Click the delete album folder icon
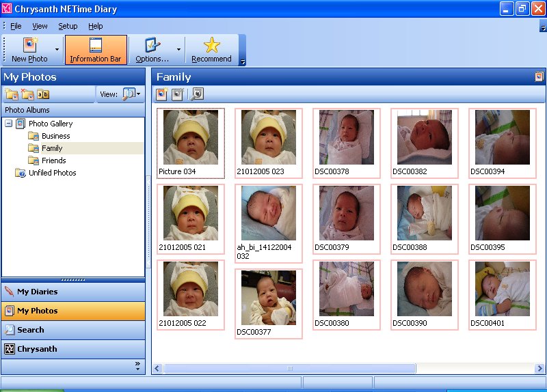The width and height of the screenshot is (547, 392). click(27, 94)
